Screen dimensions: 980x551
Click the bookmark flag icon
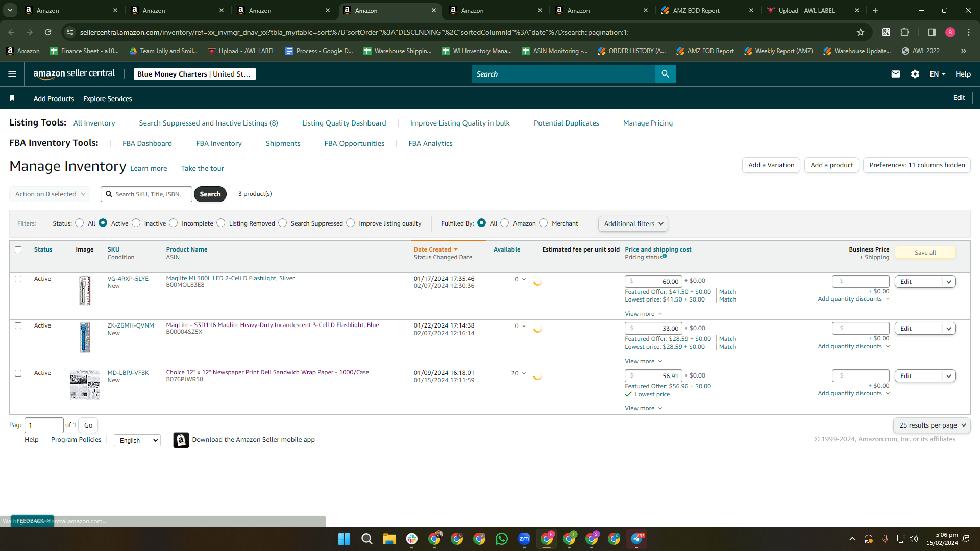coord(12,98)
